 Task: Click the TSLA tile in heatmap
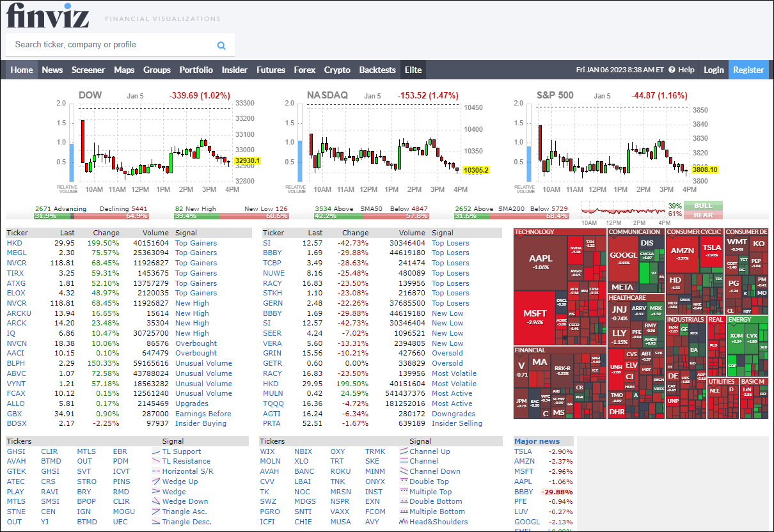(711, 251)
